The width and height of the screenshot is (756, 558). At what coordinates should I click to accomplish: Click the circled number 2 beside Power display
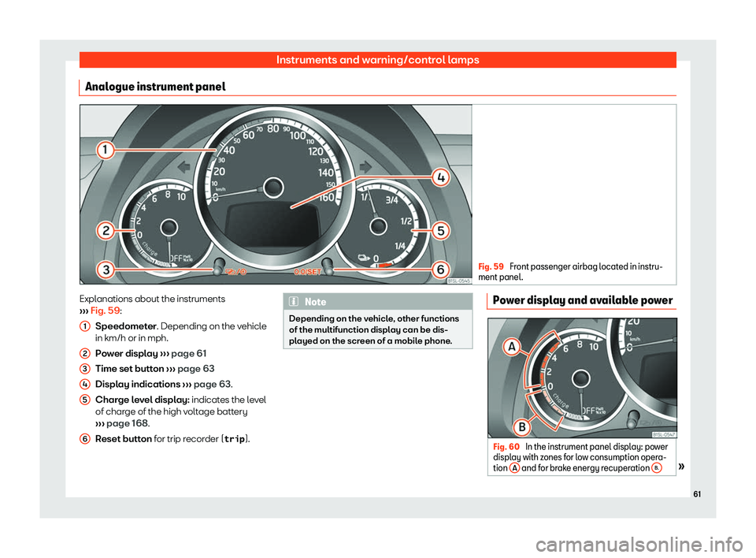coord(85,354)
